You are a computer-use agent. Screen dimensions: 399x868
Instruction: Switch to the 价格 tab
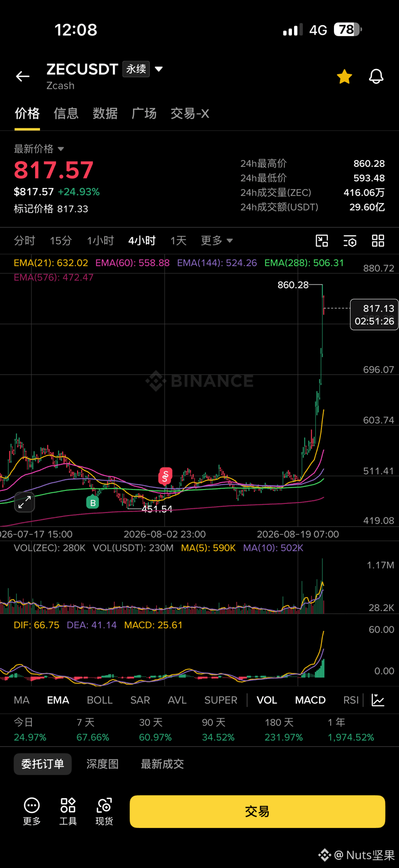27,113
